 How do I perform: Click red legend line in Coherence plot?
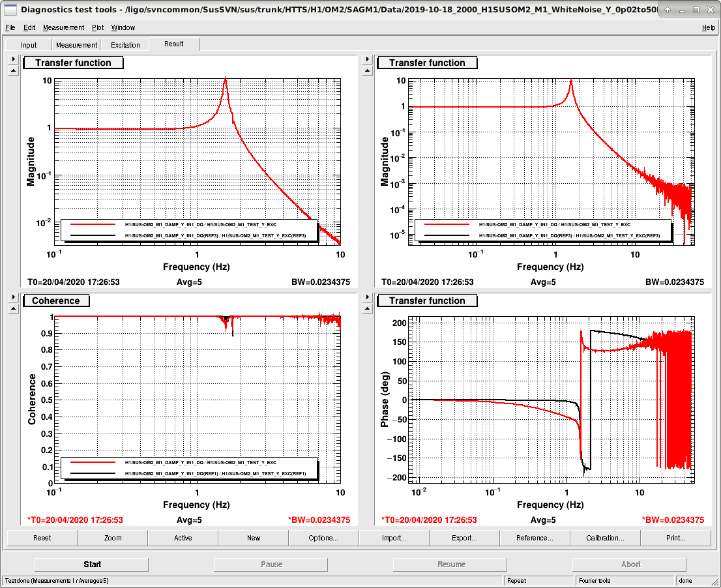point(93,462)
